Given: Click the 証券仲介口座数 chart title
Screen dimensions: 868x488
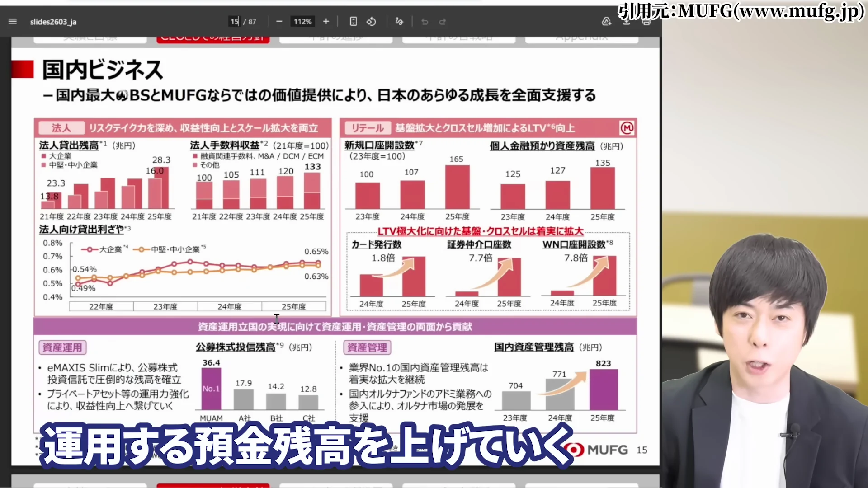Looking at the screenshot, I should (479, 244).
